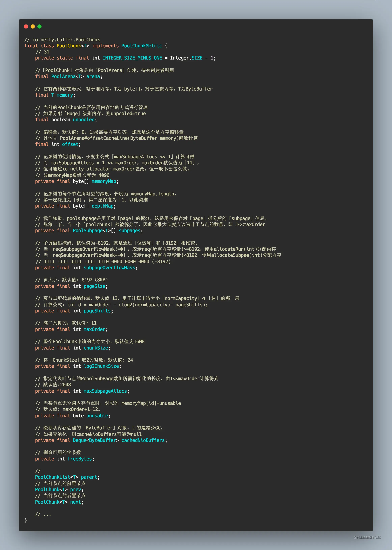Click the comment '// io.netty.buffer.PoolChunk'
This screenshot has height=550, width=392.
click(x=62, y=40)
